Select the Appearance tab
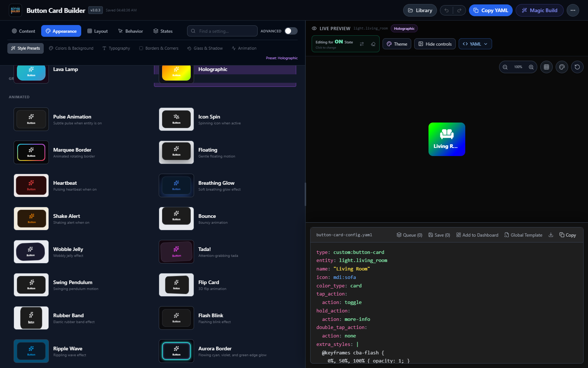Image resolution: width=588 pixels, height=368 pixels. pos(61,31)
